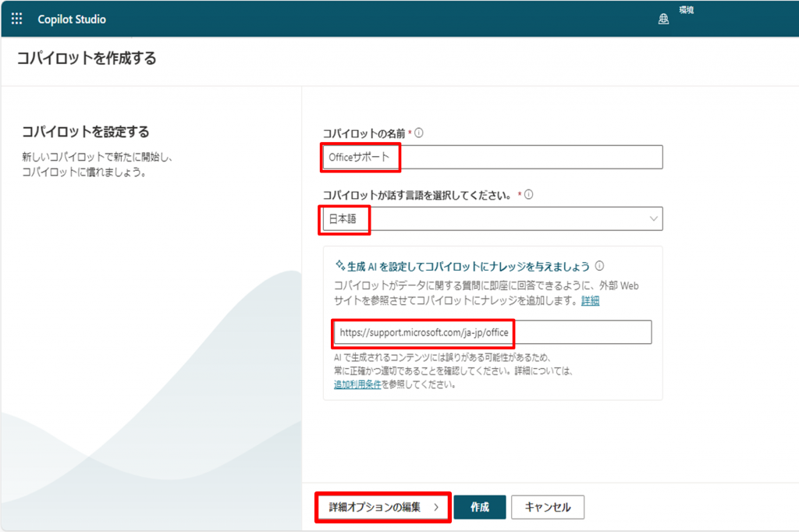Click the 生成 AI を設定して heading text
The height and width of the screenshot is (532, 799).
468,266
